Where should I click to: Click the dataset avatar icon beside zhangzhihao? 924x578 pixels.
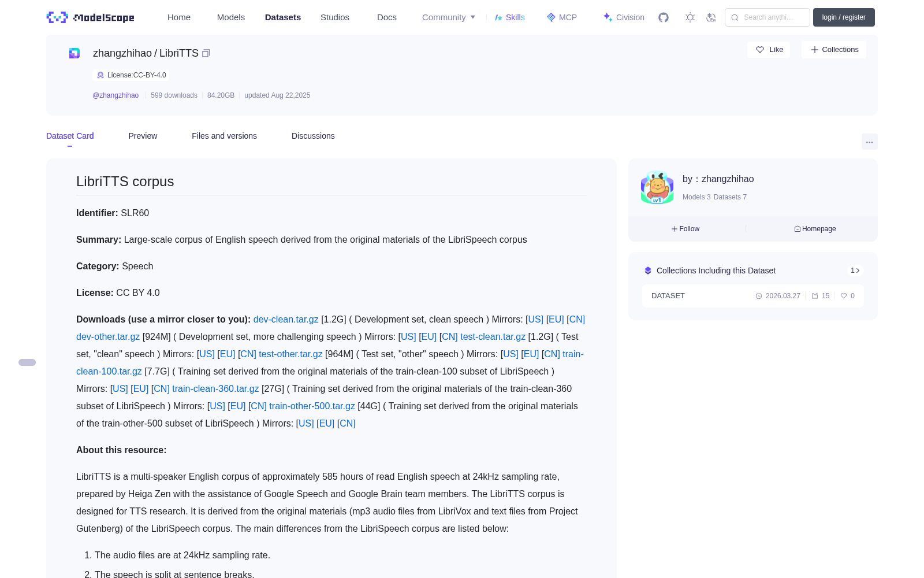pos(74,53)
